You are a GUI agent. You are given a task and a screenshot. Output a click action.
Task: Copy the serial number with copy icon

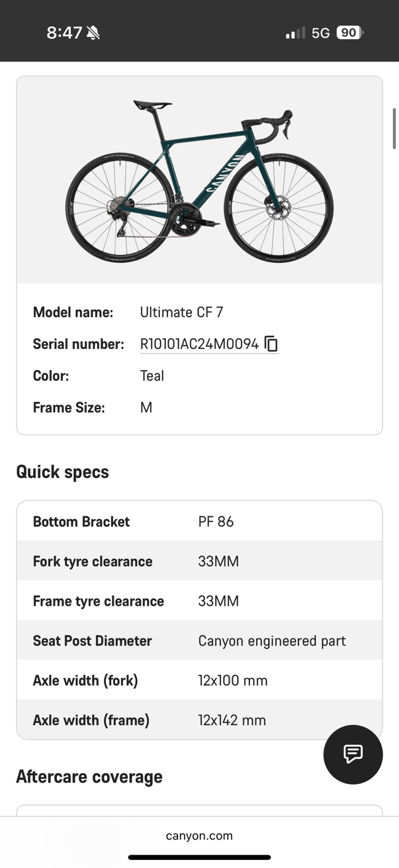coord(271,344)
